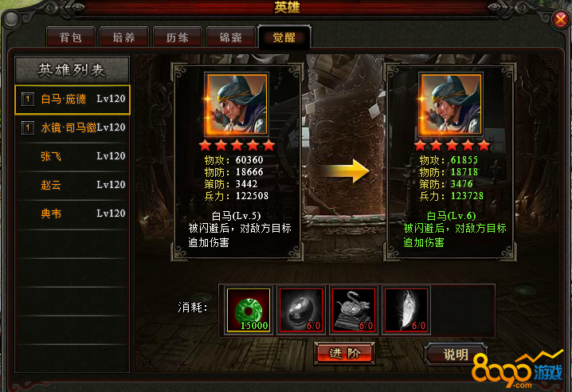The width and height of the screenshot is (572, 392).
Task: Open the 历练 tab
Action: coord(178,37)
